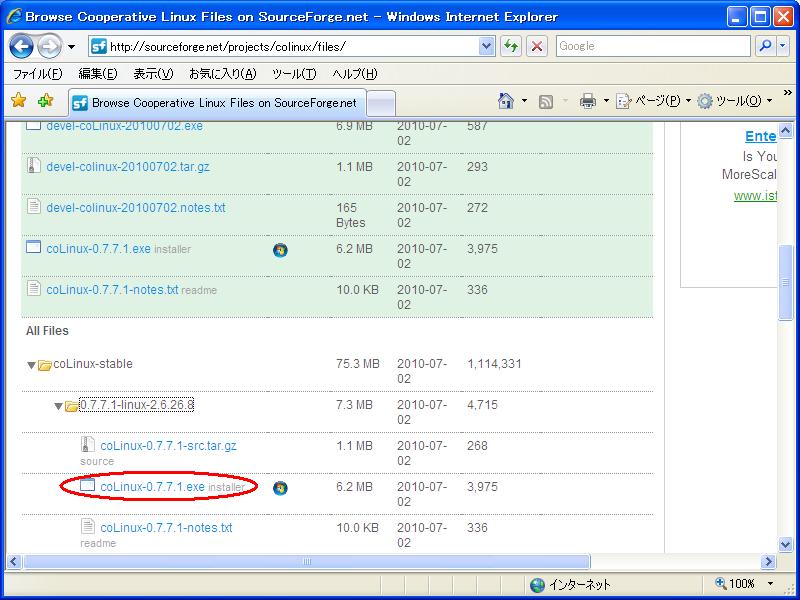Open devel-coLinux-20100702.exe link

[124, 126]
